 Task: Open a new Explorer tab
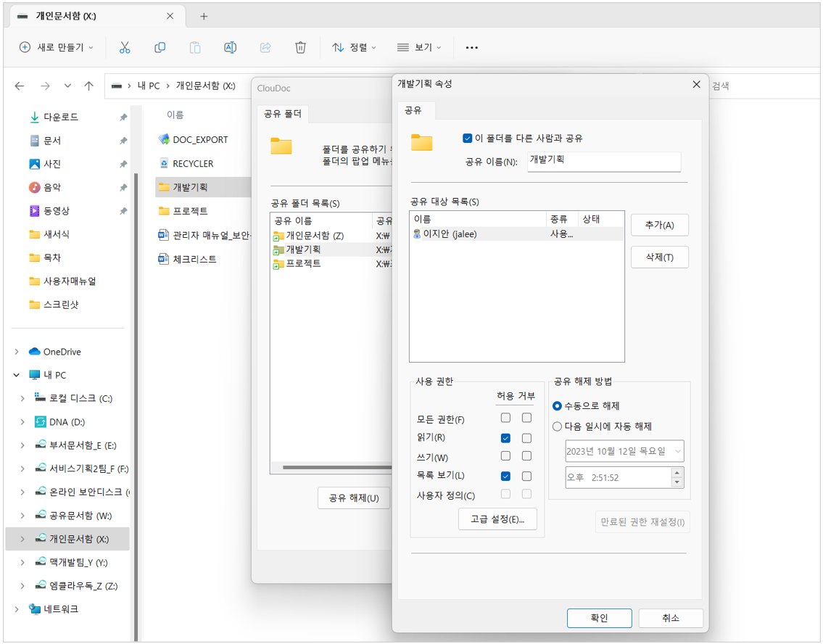tap(204, 16)
